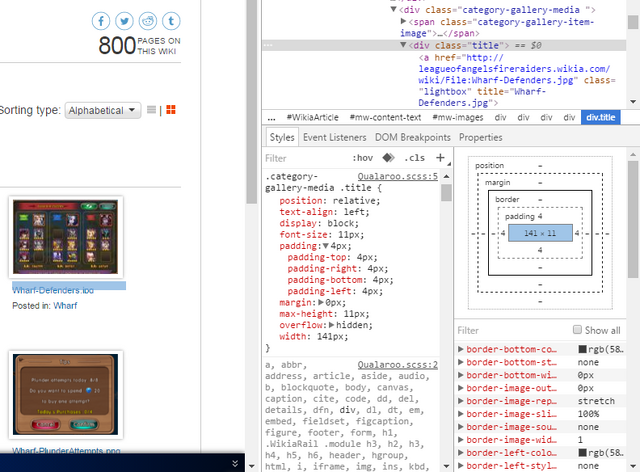Open the Alphabetical sorting type dropdown
Image resolution: width=640 pixels, height=472 pixels.
(103, 110)
